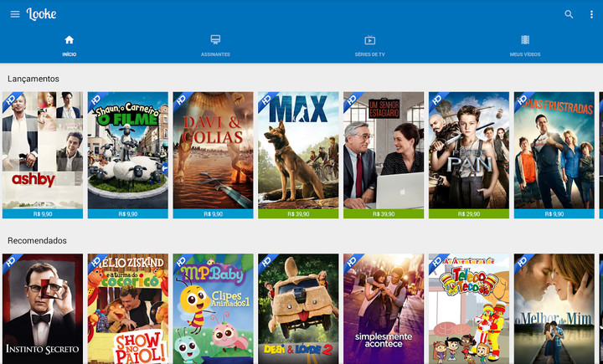Click the R$ 39,90 price under MAX
603x364 pixels.
(298, 213)
